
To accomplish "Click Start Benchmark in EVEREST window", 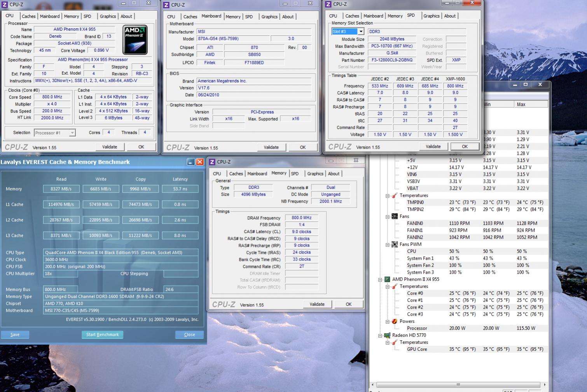I will [103, 334].
